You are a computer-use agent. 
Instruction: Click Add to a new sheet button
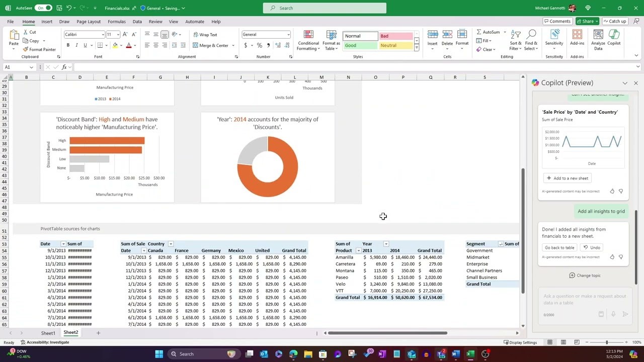(567, 178)
